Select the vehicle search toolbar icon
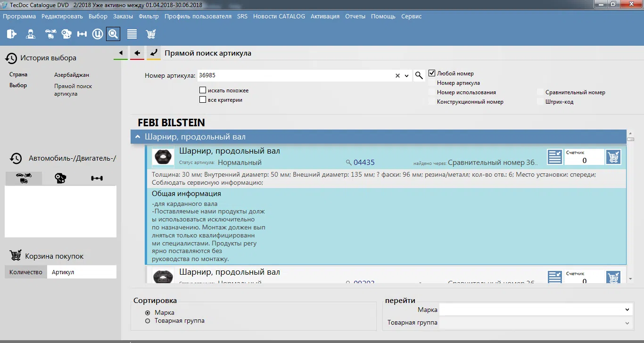This screenshot has height=343, width=644. pos(50,34)
